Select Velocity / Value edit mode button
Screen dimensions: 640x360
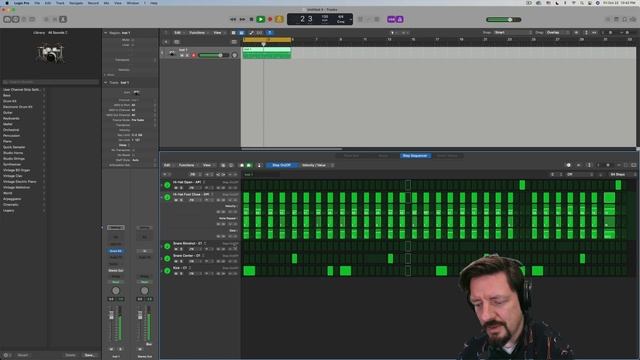click(x=314, y=165)
